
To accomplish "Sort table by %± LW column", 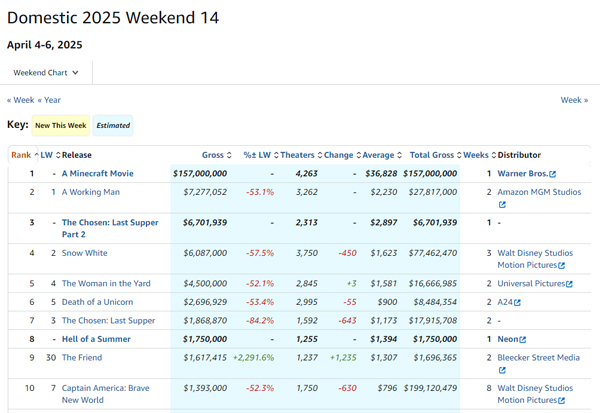I will pyautogui.click(x=261, y=155).
